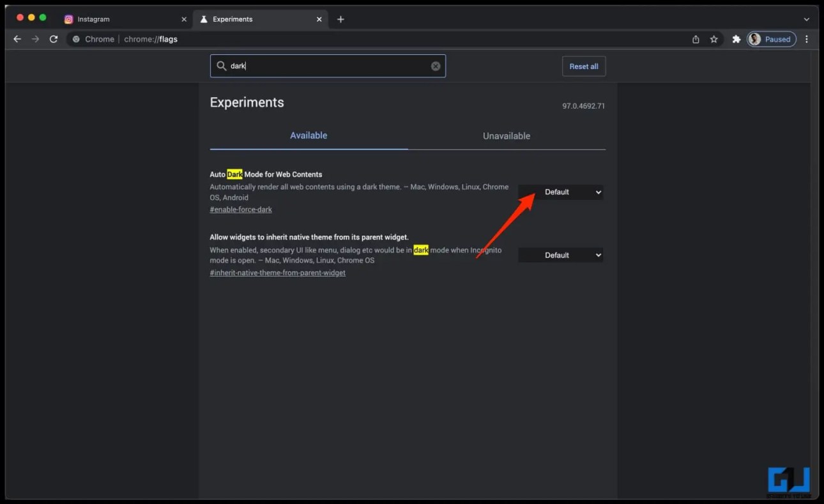This screenshot has height=504, width=824.
Task: Open the Unavailable flags tab
Action: click(x=507, y=135)
